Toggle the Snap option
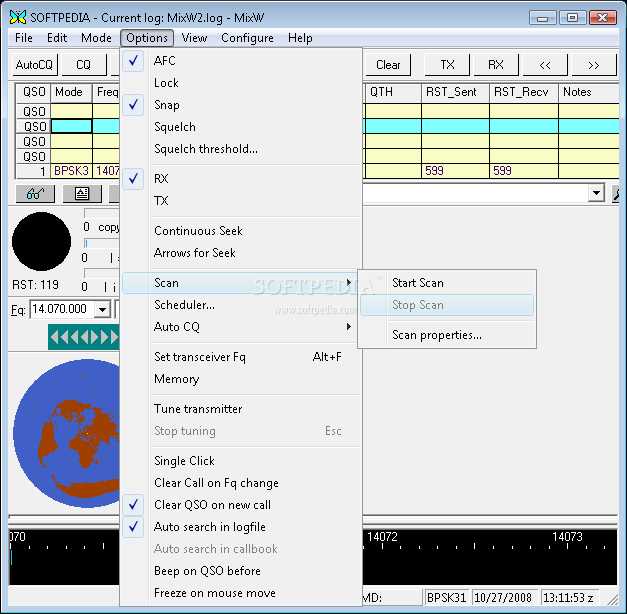 241,105
